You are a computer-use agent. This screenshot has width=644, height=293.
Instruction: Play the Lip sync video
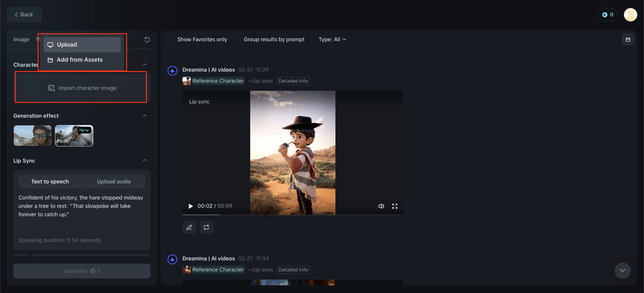pyautogui.click(x=191, y=206)
